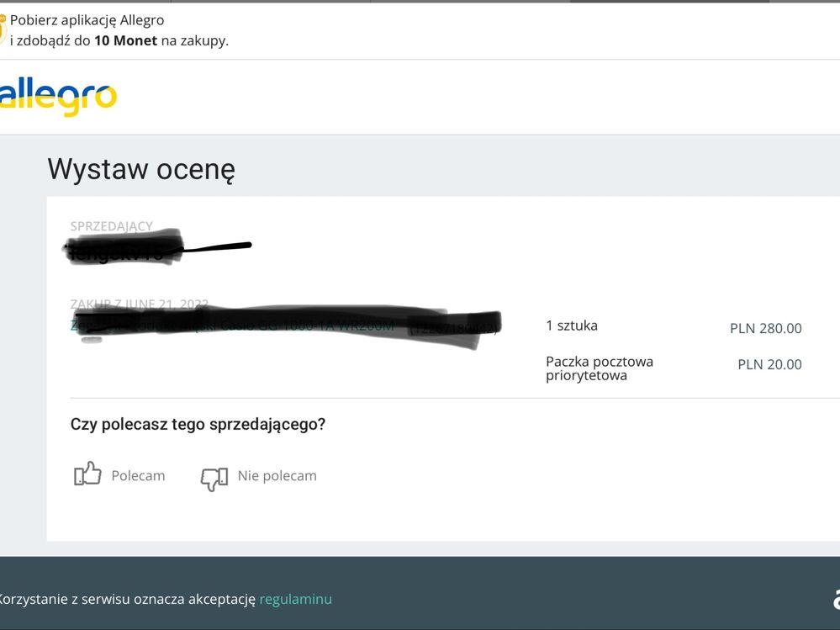The height and width of the screenshot is (630, 840).
Task: Tap "Pobierz aplikację Allegro" banner text
Action: point(87,20)
